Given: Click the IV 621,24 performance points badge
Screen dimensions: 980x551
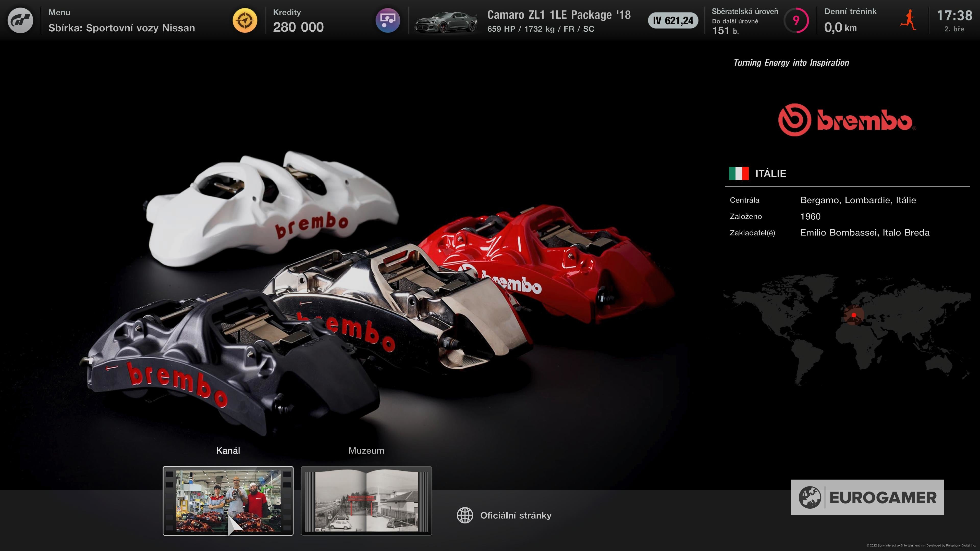Looking at the screenshot, I should [x=673, y=20].
